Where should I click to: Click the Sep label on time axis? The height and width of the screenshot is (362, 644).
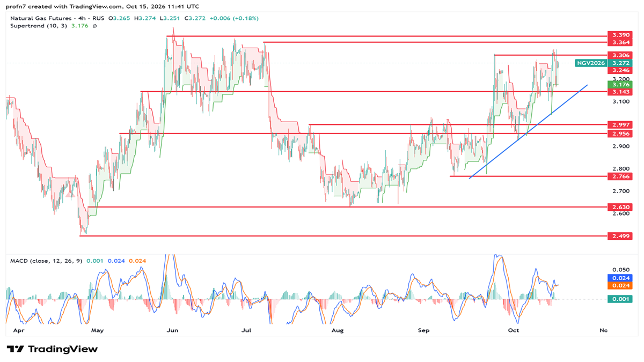click(424, 330)
